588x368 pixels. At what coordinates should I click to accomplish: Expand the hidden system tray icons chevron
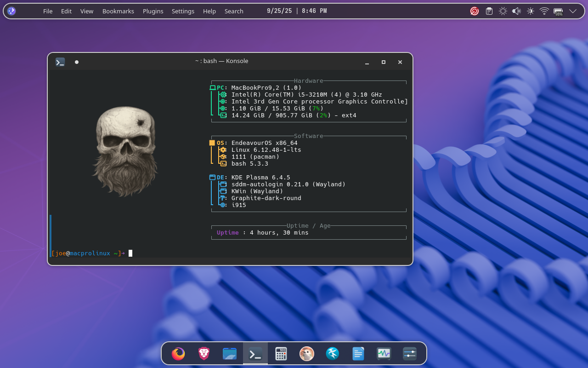pos(573,11)
